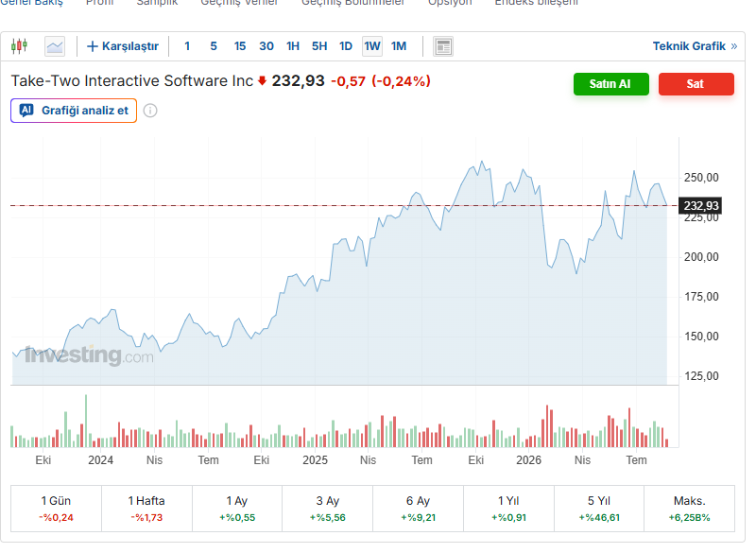756x553 pixels.
Task: Click the 232,93 current price marker
Action: point(700,206)
